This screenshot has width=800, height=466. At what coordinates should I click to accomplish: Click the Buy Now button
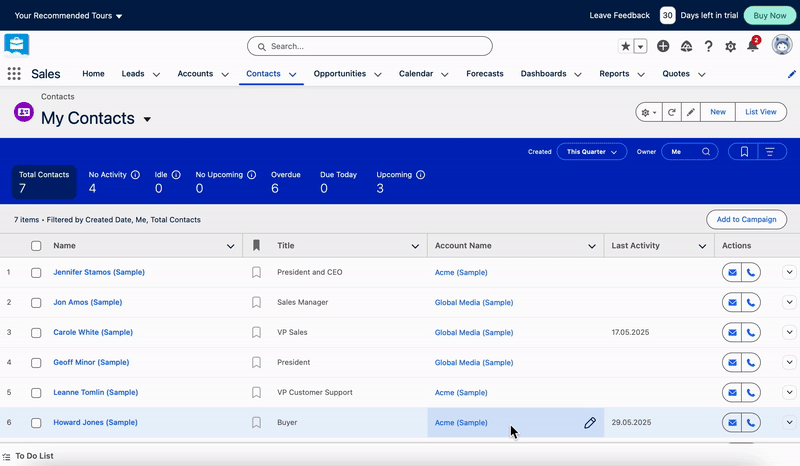pyautogui.click(x=770, y=16)
